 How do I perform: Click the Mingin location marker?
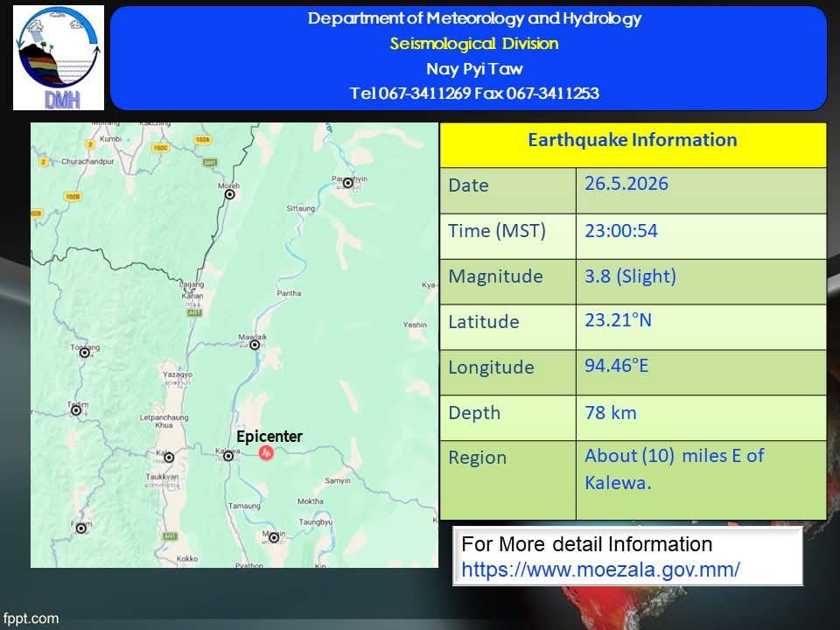(x=274, y=537)
